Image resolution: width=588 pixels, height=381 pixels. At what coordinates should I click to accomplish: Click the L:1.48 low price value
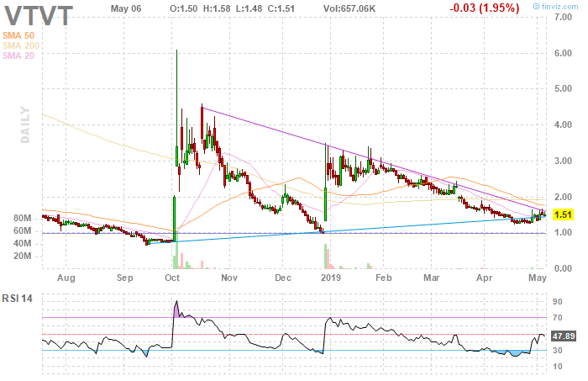click(x=249, y=8)
